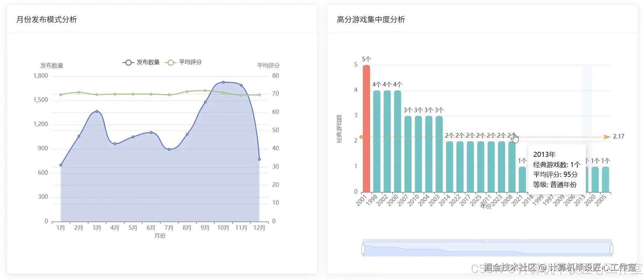This screenshot has height=280, width=644.
Task: Click the 4月 point on blue 发布数量 line
Action: coord(115,144)
